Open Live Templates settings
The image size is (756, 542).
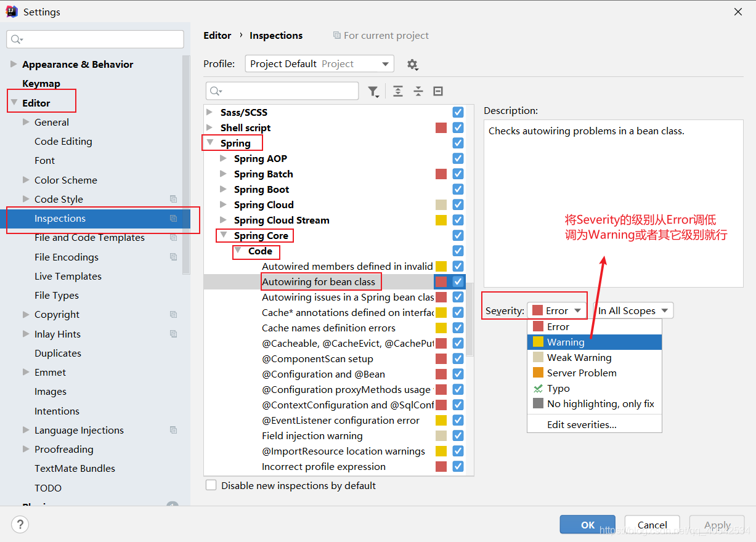[68, 276]
